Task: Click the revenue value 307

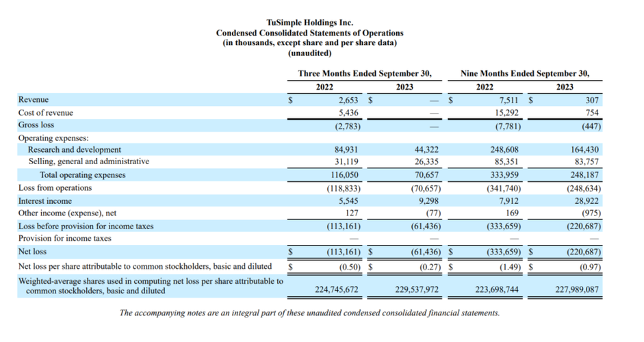Action: click(x=592, y=100)
